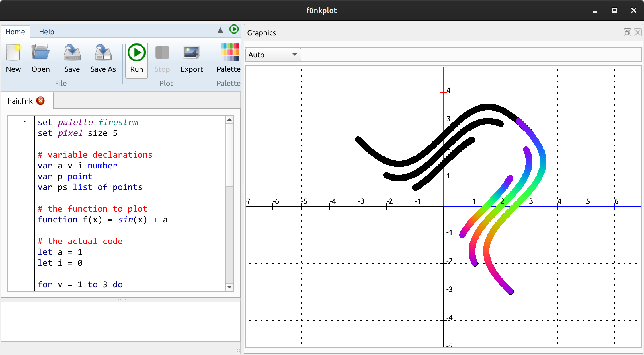The height and width of the screenshot is (355, 644).
Task: Close the hair.fnk editor tab
Action: tap(40, 100)
